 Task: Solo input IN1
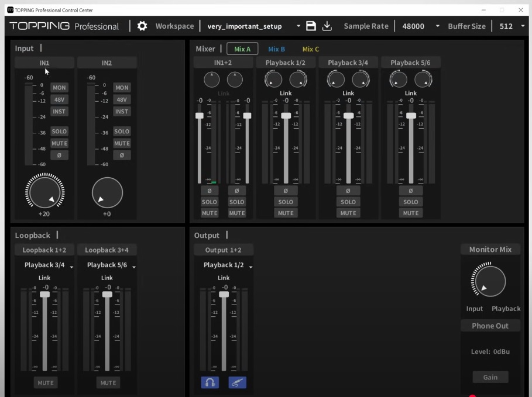[59, 131]
